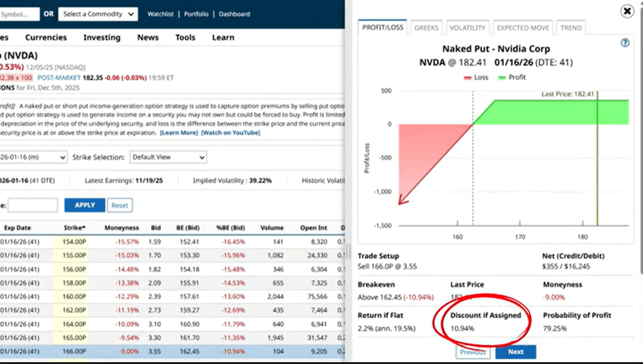
Task: Open the expiration date dropdown
Action: pos(33,157)
